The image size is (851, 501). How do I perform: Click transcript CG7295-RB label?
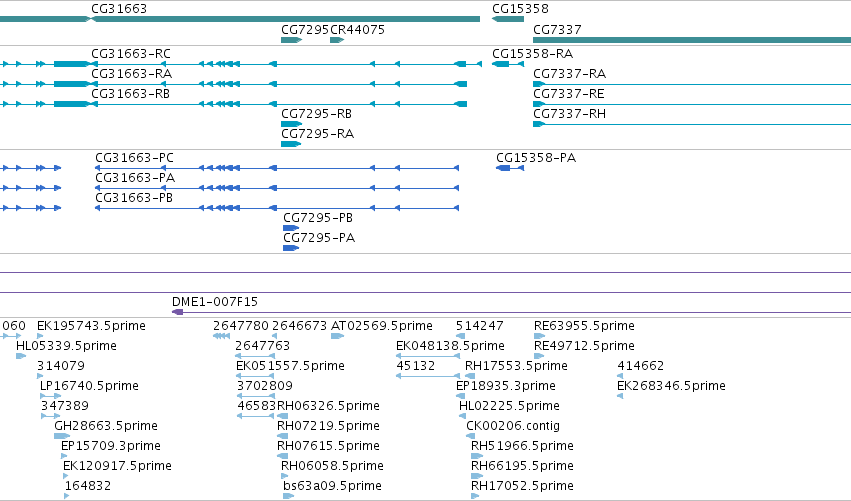pyautogui.click(x=316, y=114)
